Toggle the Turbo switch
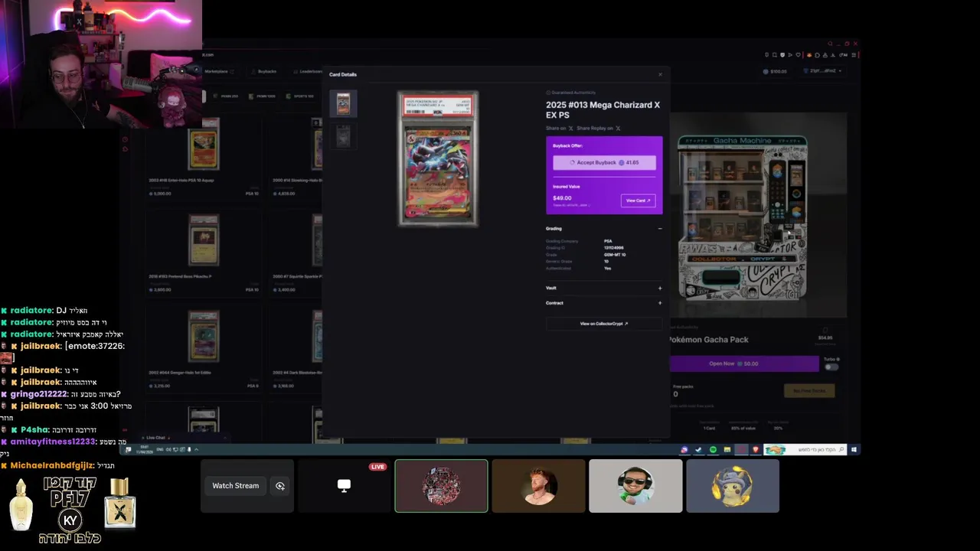 click(x=831, y=367)
